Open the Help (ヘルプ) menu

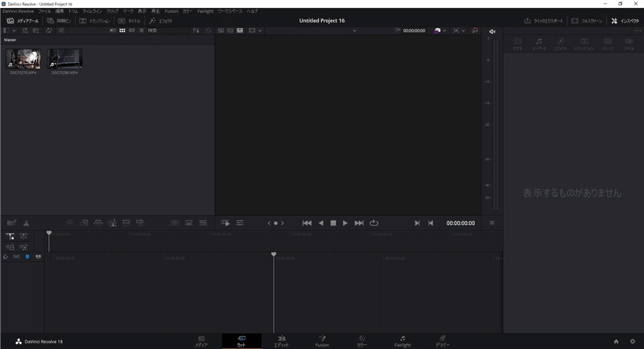coord(252,11)
